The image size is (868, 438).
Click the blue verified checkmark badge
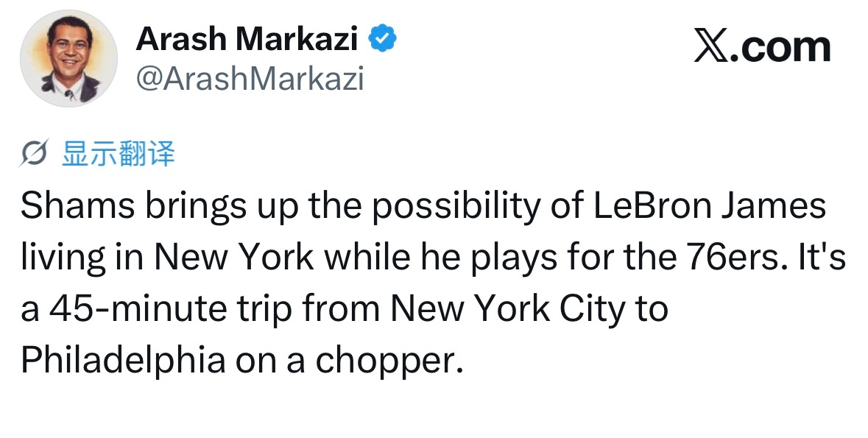click(382, 38)
